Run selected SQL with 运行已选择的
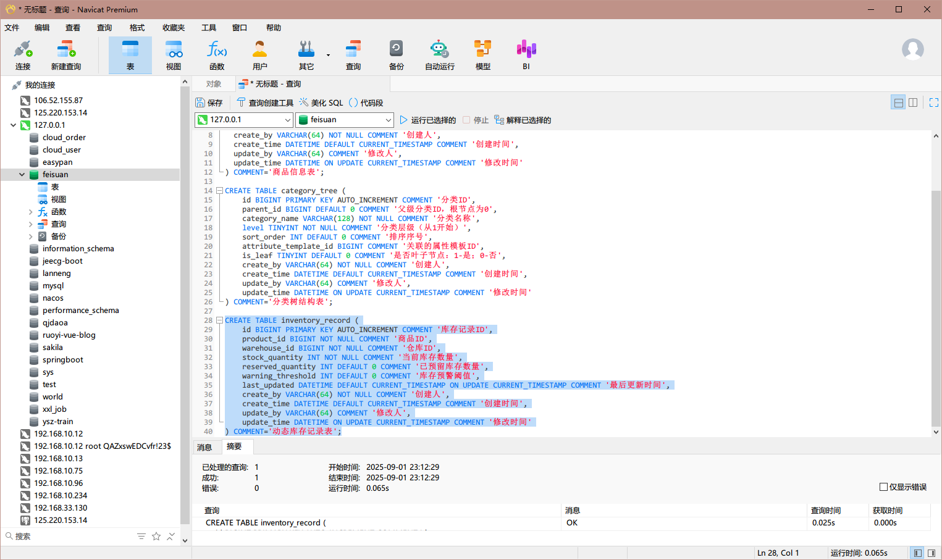Image resolution: width=942 pixels, height=560 pixels. click(x=427, y=120)
